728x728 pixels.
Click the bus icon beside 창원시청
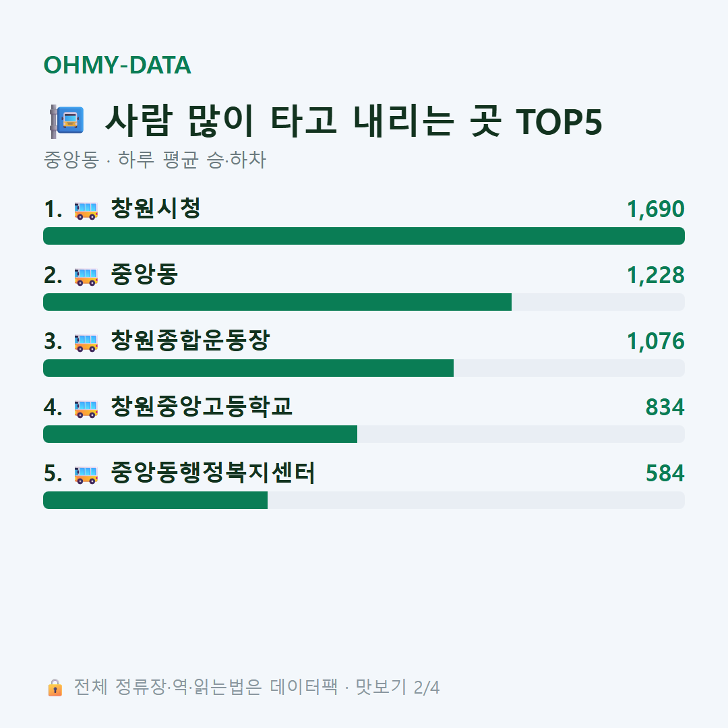coord(86,210)
